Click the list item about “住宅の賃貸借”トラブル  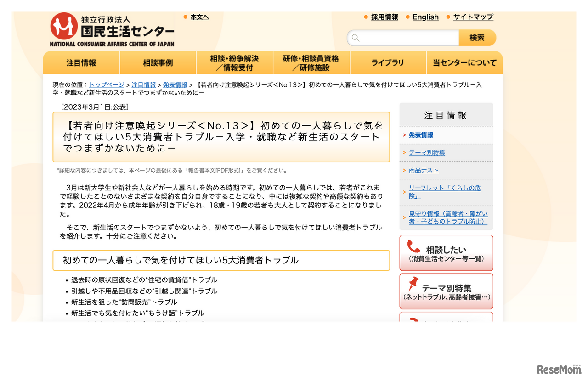[x=144, y=280]
